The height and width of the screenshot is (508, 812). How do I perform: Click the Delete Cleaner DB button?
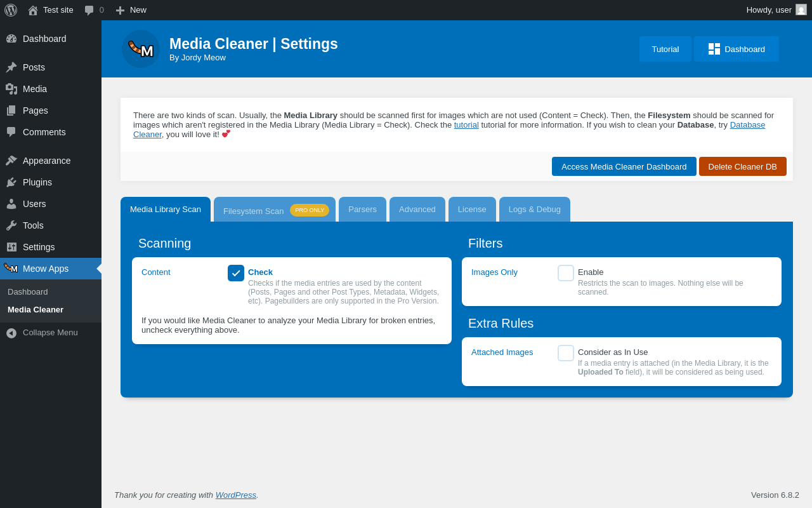743,166
